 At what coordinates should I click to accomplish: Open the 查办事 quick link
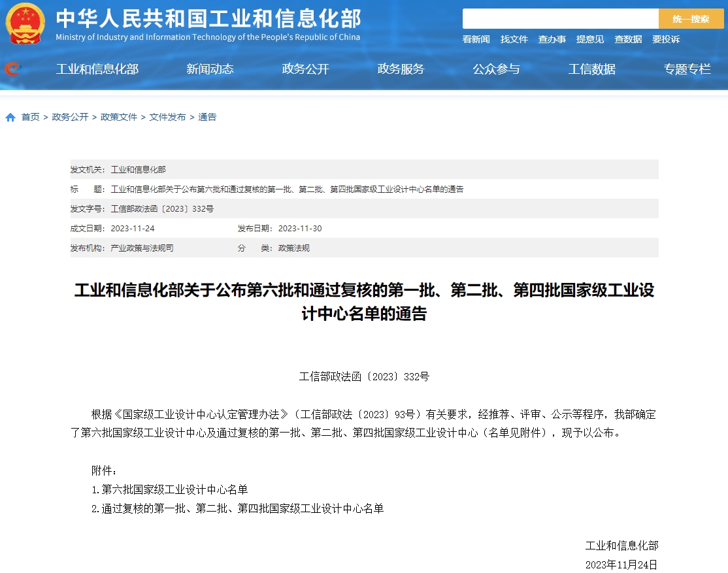coord(552,39)
